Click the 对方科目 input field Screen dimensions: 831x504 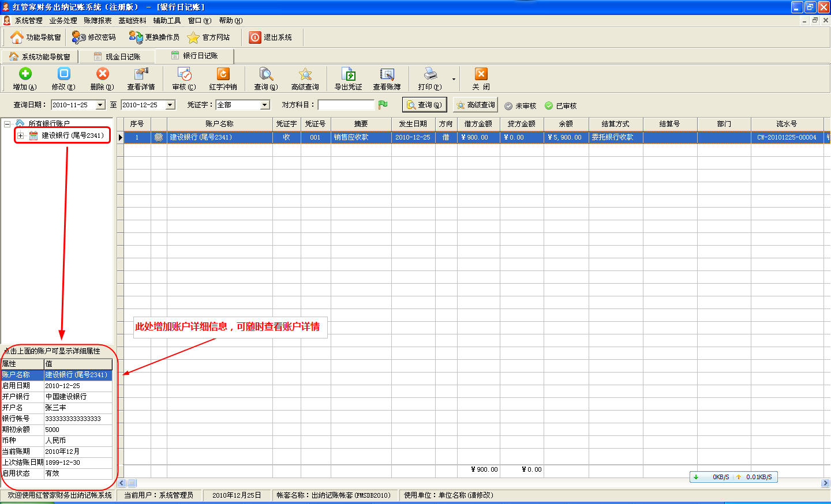[346, 105]
